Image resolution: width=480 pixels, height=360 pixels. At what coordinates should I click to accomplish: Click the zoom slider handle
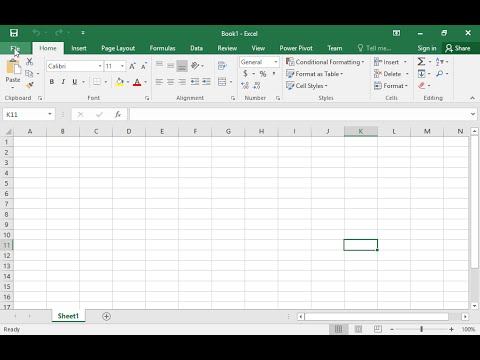[x=422, y=329]
